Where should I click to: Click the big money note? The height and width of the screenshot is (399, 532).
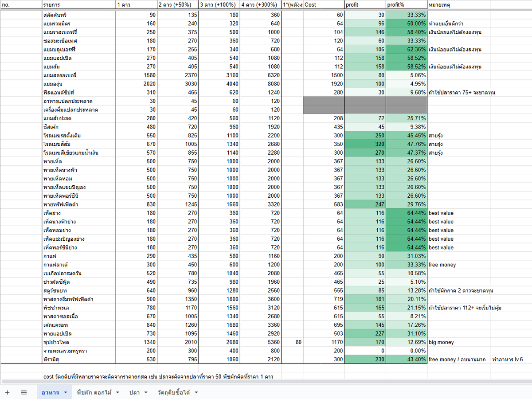click(441, 343)
